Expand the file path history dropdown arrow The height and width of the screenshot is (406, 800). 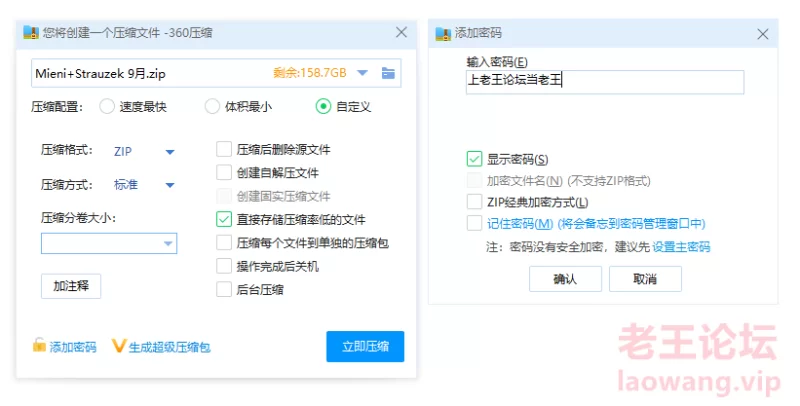pos(362,73)
